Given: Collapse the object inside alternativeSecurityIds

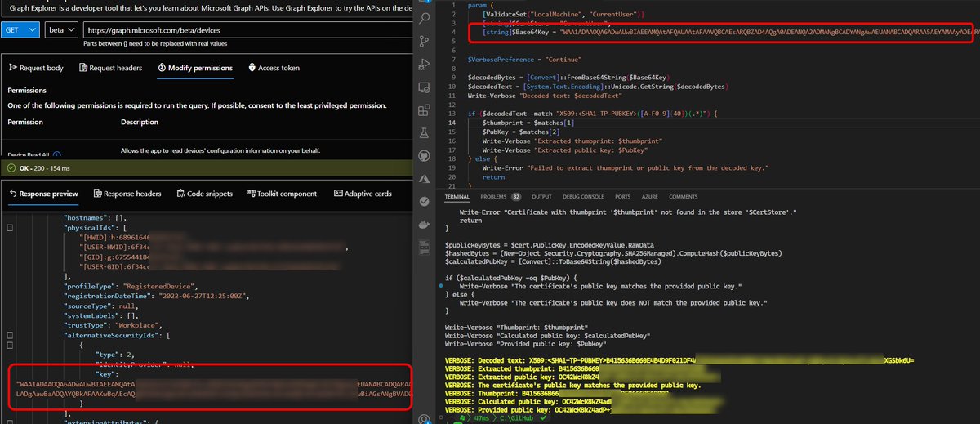Looking at the screenshot, I should point(9,345).
